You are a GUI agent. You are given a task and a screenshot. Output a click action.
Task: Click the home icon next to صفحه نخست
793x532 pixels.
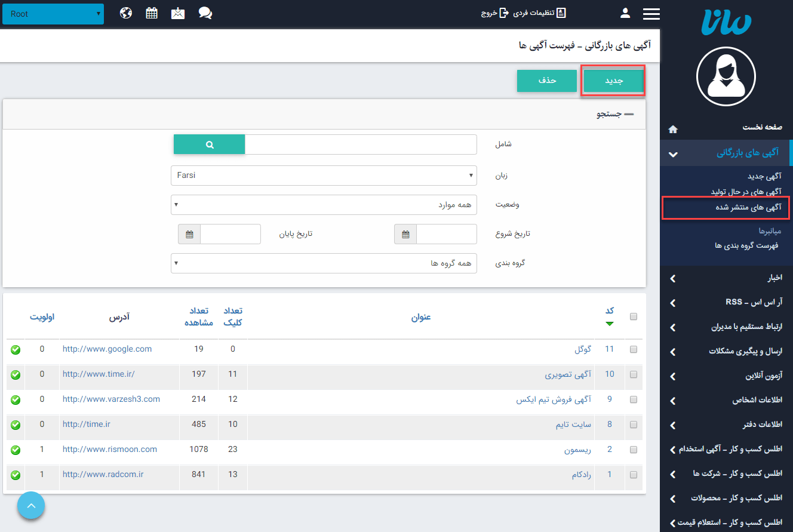tap(673, 128)
